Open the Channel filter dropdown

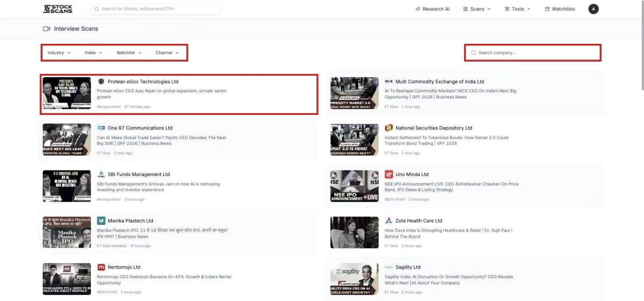pyautogui.click(x=167, y=53)
